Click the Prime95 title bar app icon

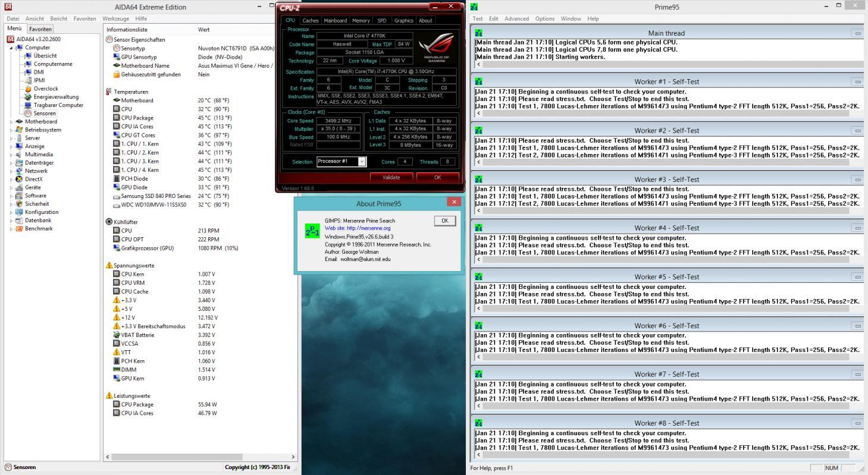pyautogui.click(x=474, y=7)
